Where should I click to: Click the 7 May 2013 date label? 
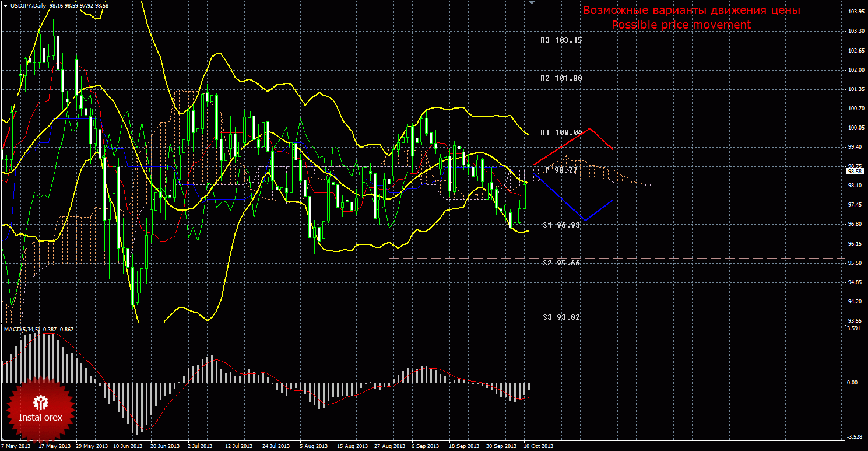pos(16,446)
